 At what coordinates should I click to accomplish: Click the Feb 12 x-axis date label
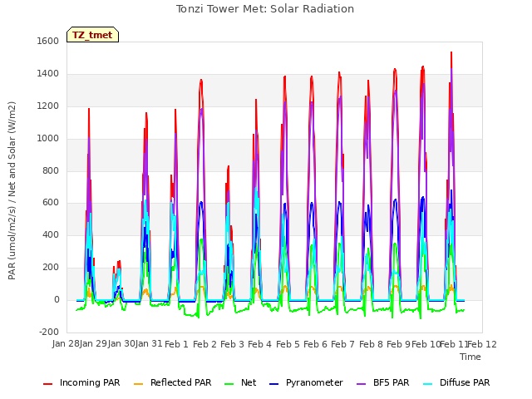pos(482,344)
